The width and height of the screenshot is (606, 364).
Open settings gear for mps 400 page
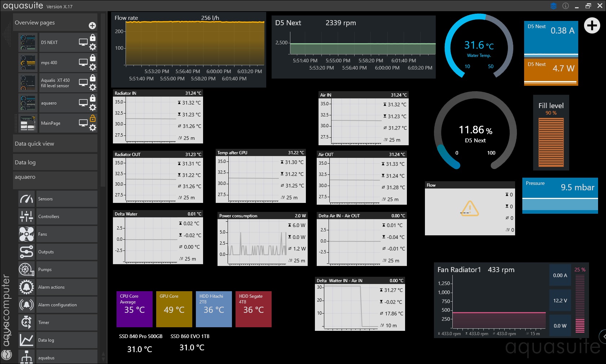(93, 67)
